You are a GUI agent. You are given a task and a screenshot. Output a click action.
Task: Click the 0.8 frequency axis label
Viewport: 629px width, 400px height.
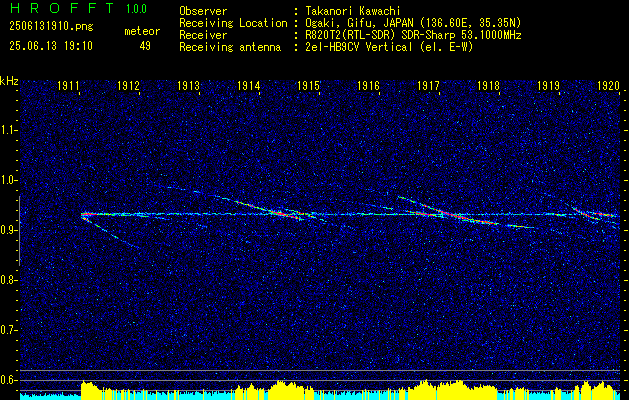point(7,280)
